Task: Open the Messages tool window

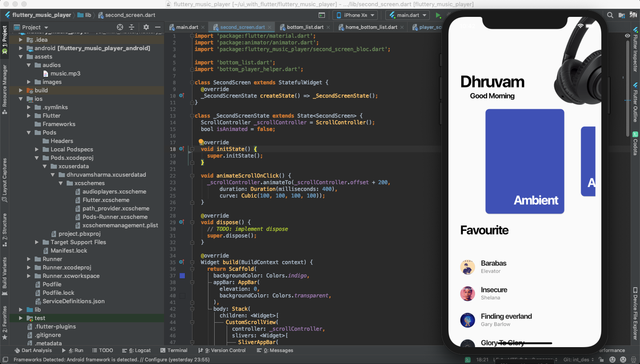Action: [275, 350]
